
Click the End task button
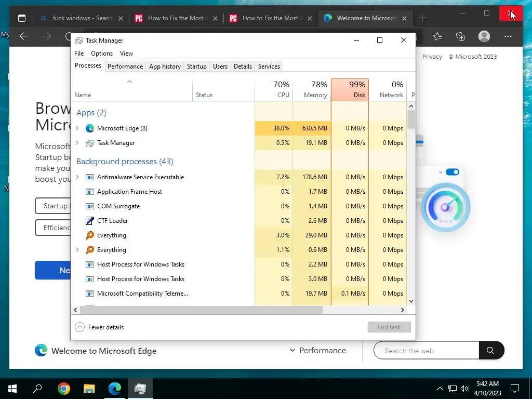click(x=389, y=327)
